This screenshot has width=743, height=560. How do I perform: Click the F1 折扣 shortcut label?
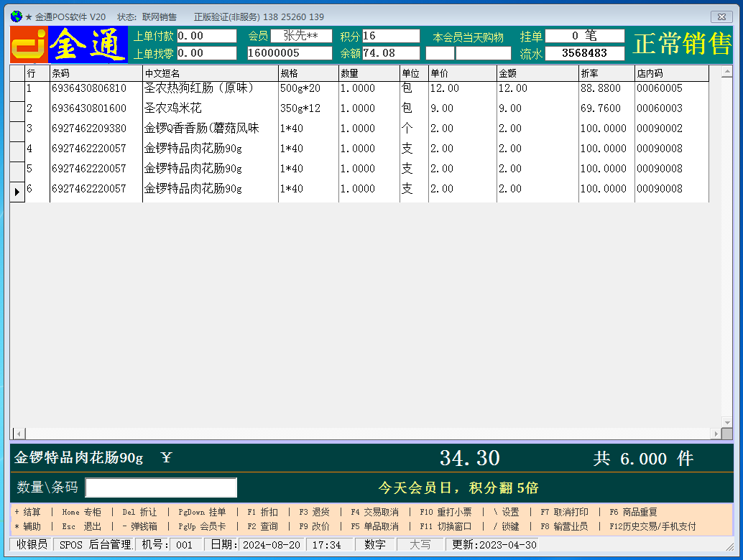tap(262, 512)
